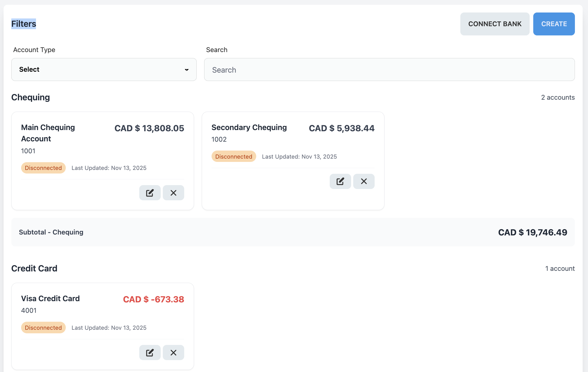The image size is (588, 372).
Task: Select the CAD $ 13,808.05 balance
Action: (149, 128)
